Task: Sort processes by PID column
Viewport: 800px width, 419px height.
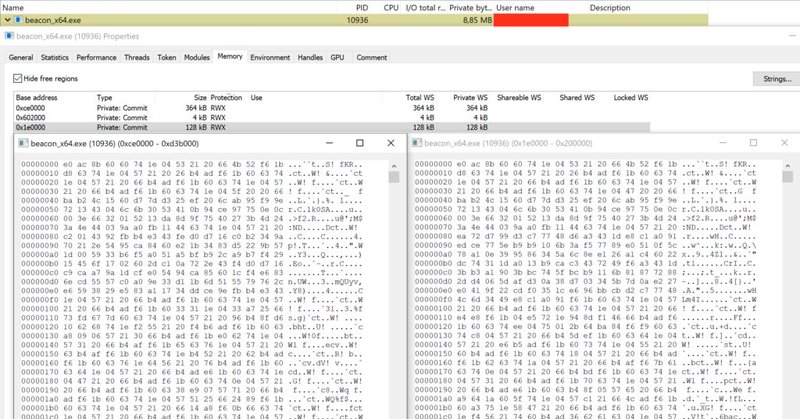Action: click(x=362, y=8)
